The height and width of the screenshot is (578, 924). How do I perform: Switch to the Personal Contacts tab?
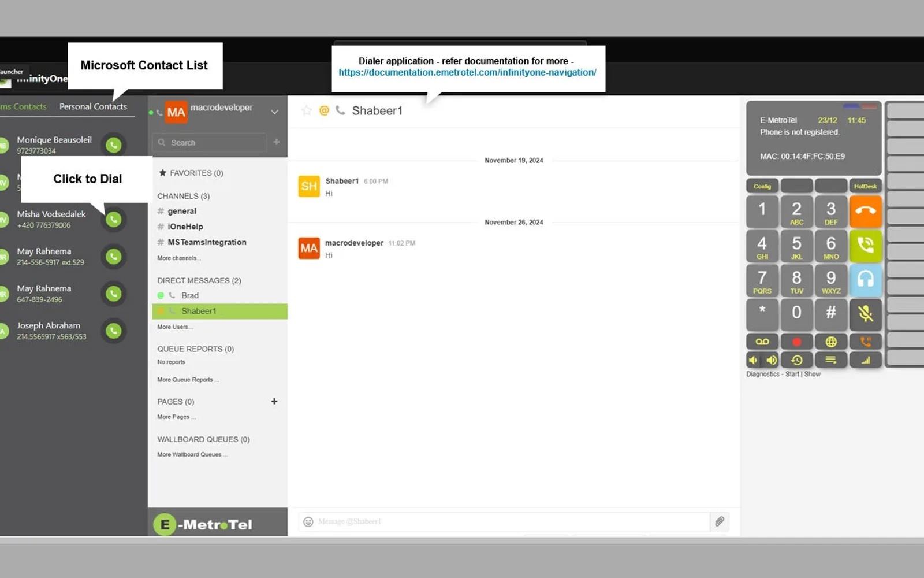point(93,106)
